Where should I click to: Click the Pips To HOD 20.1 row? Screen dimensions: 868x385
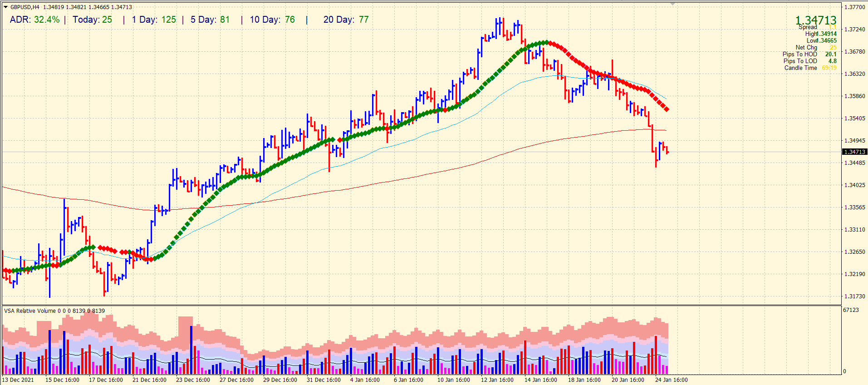(809, 54)
